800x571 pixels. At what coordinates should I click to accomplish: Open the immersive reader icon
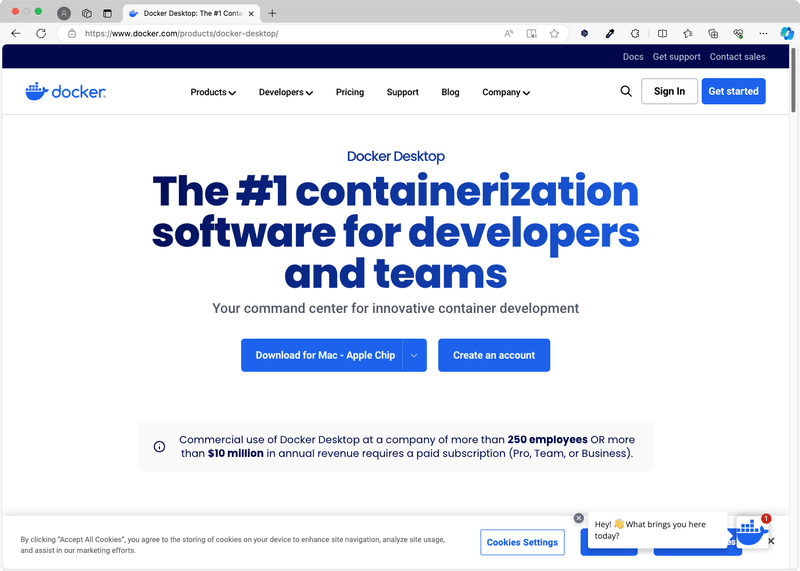532,34
